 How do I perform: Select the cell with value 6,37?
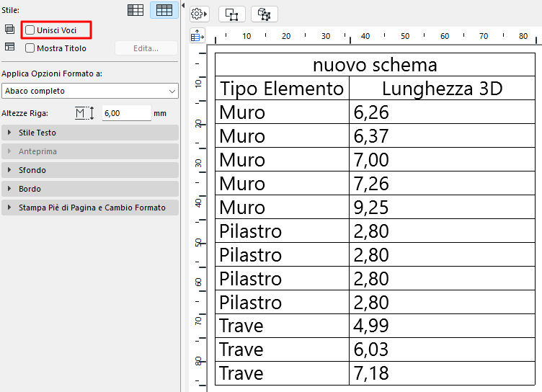coord(442,136)
